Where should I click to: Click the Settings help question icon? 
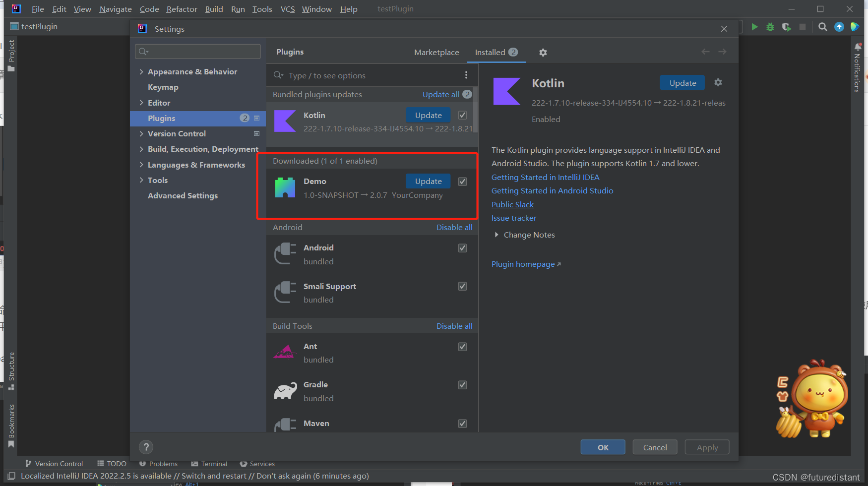click(x=146, y=447)
